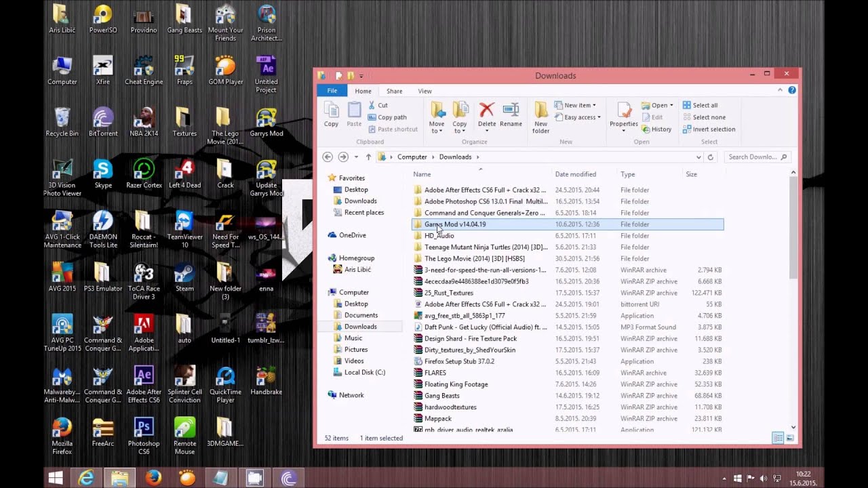The width and height of the screenshot is (868, 488).
Task: Switch to the Home ribbon tab
Action: pos(363,91)
